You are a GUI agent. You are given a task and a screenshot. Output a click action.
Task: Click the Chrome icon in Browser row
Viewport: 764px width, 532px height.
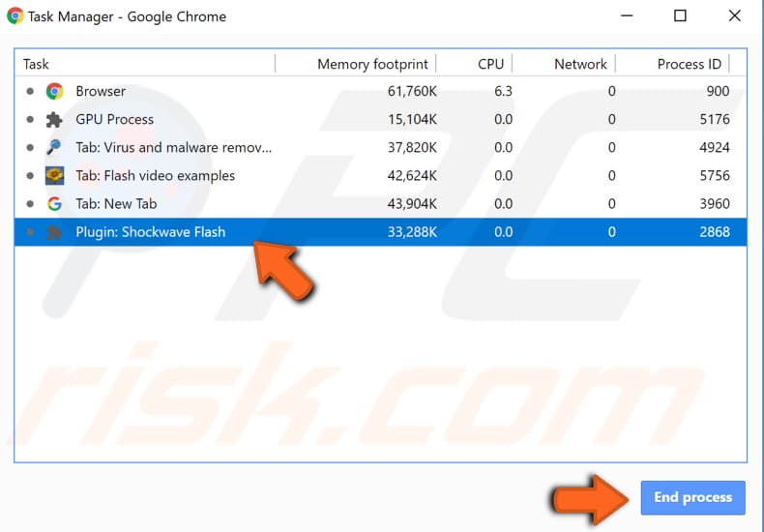[x=54, y=91]
